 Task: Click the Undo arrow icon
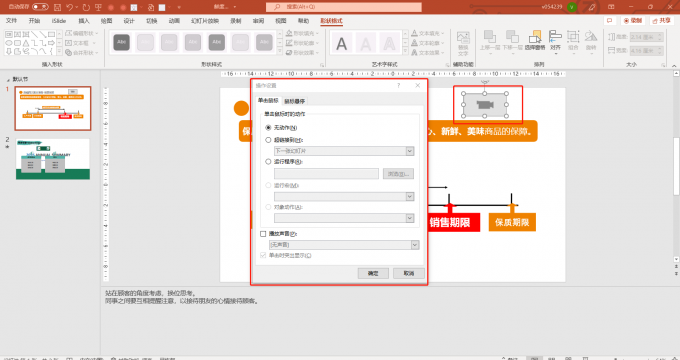click(x=70, y=7)
